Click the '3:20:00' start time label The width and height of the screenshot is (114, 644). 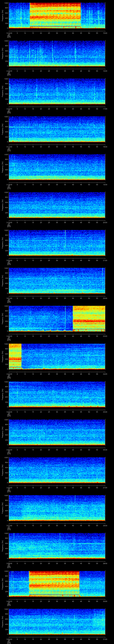tap(9, 260)
